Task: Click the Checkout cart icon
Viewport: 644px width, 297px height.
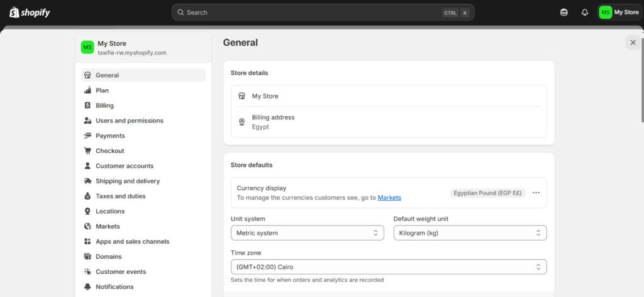Action: [x=87, y=151]
